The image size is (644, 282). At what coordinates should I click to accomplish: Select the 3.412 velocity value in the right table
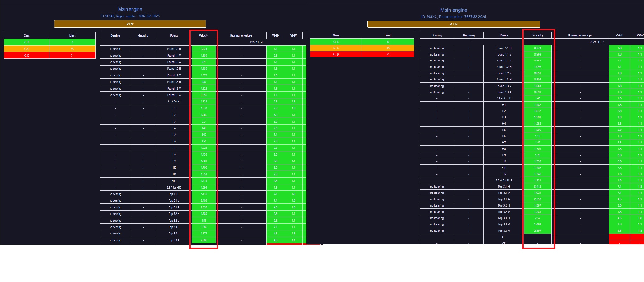(538, 187)
